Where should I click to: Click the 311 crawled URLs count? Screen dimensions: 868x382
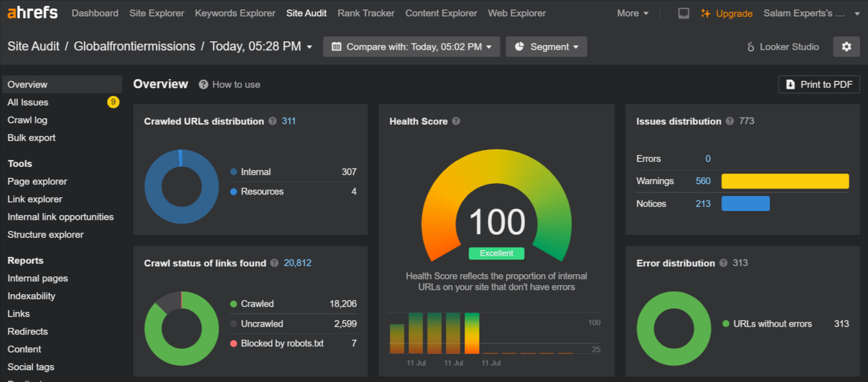[289, 121]
